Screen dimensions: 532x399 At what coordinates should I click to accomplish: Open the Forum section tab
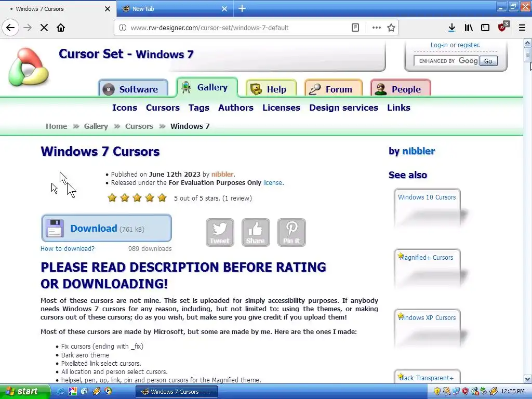[334, 89]
